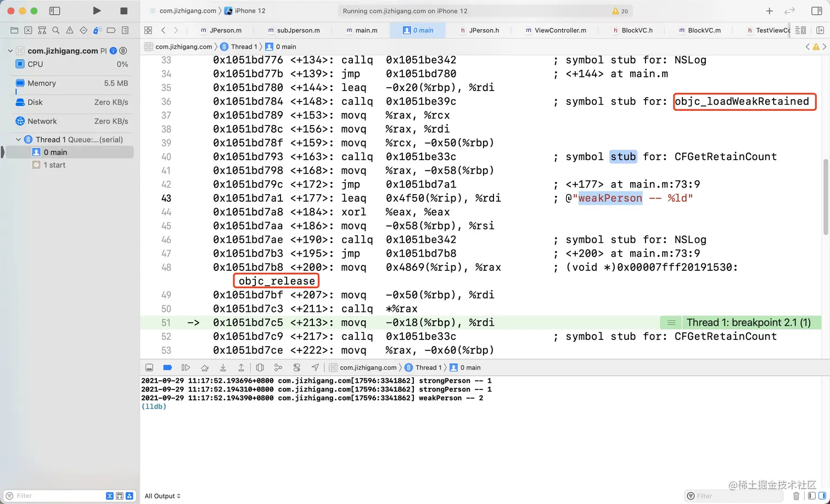Open the 0 main jump bar segment
This screenshot has height=504, width=830.
[281, 47]
